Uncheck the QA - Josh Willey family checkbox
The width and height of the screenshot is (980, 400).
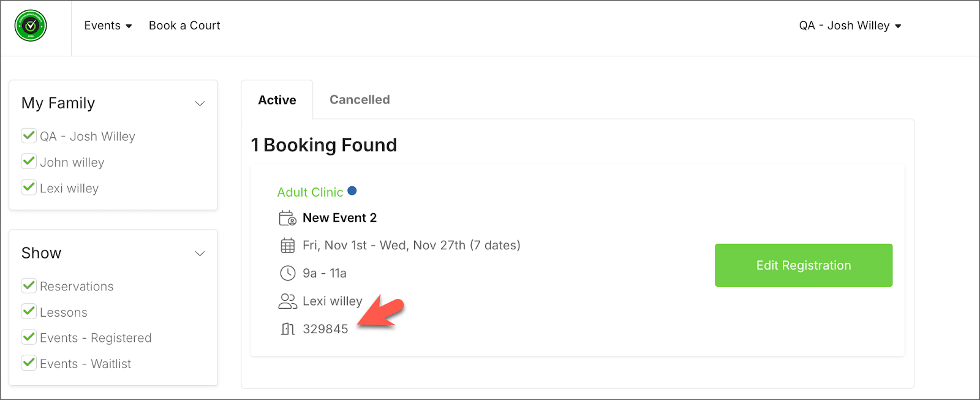coord(29,135)
